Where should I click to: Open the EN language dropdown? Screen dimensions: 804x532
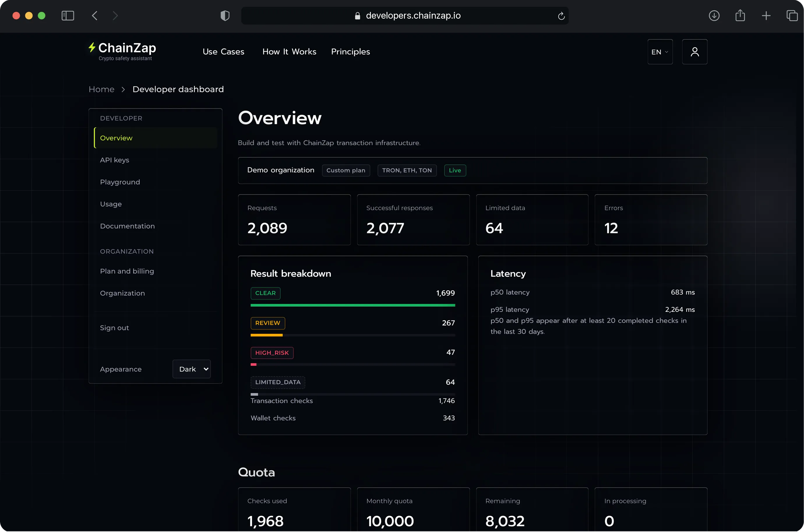pos(660,52)
